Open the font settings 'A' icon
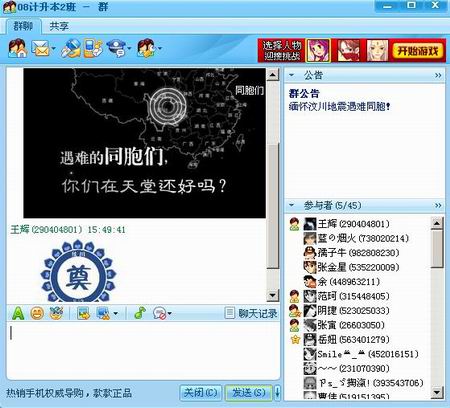The image size is (450, 408). point(18,313)
